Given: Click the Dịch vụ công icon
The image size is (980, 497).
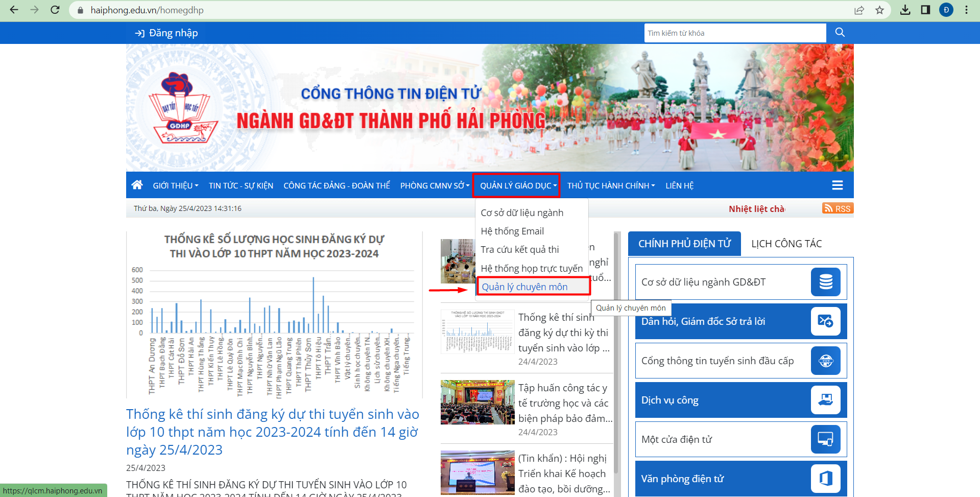Looking at the screenshot, I should click(x=825, y=400).
